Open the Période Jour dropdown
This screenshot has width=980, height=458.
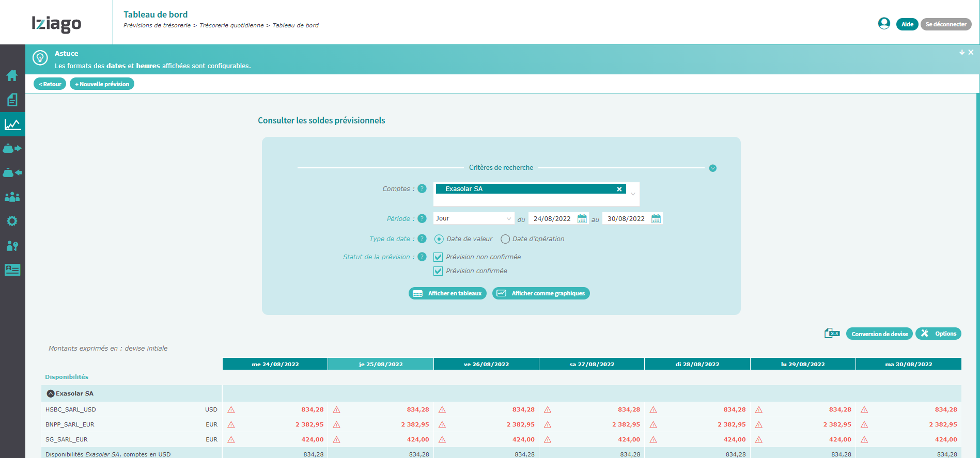pos(474,218)
